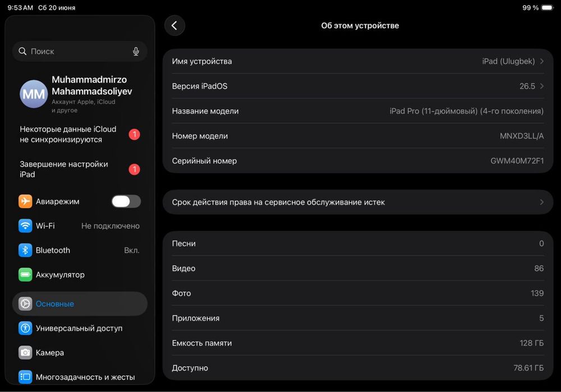Go back with the chevron button
Screen dimensions: 561x392
point(174,26)
